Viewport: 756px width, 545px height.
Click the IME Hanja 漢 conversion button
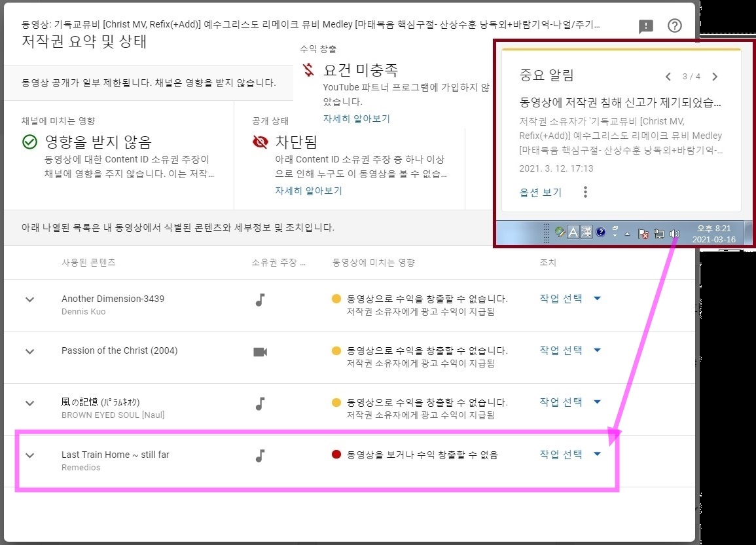586,233
